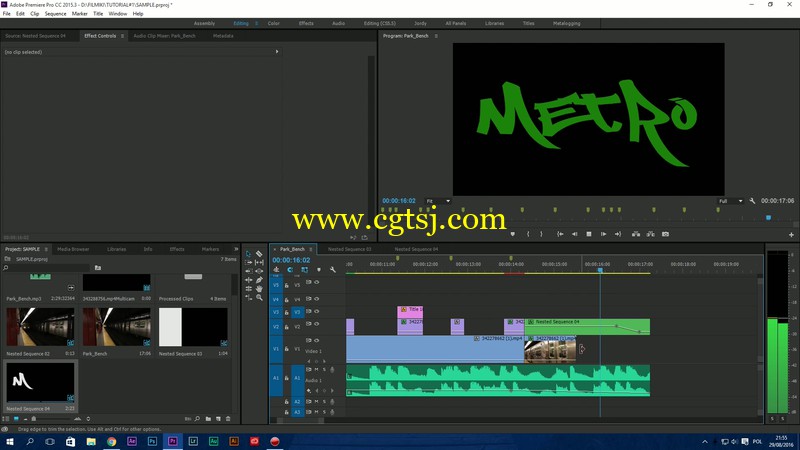
Task: Toggle Snap in the timeline
Action: [x=290, y=270]
